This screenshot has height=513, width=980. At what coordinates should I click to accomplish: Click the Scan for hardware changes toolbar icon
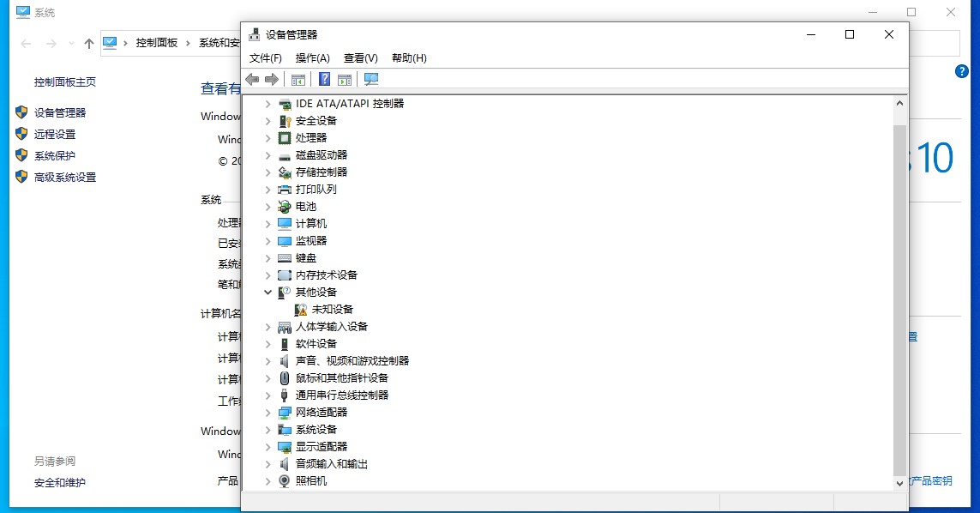click(370, 79)
